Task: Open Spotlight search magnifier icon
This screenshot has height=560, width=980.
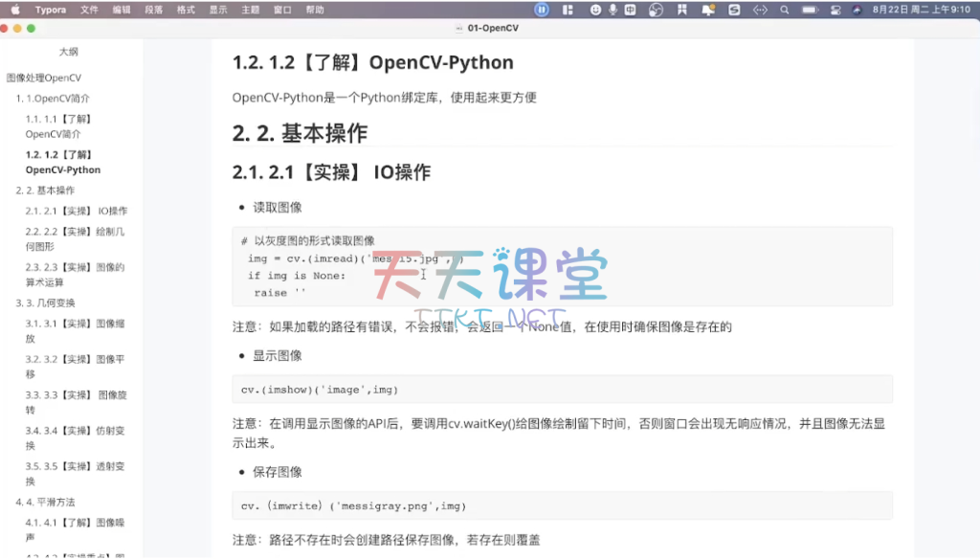Action: pos(785,10)
